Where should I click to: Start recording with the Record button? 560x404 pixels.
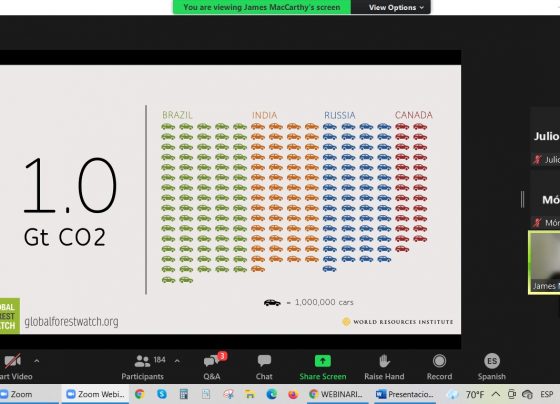pos(439,366)
